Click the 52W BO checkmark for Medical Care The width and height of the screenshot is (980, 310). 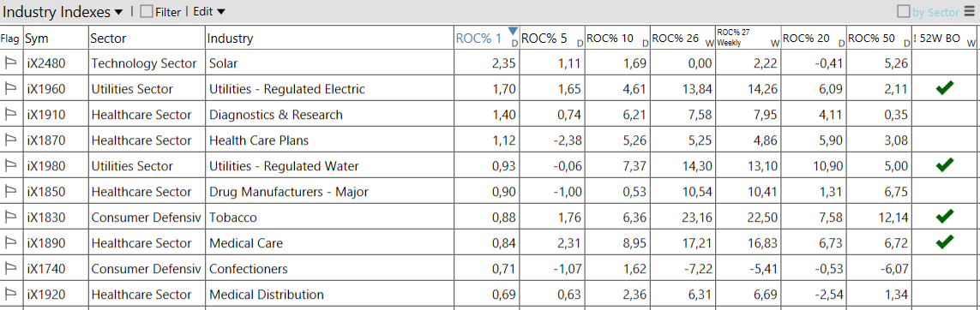tap(944, 241)
